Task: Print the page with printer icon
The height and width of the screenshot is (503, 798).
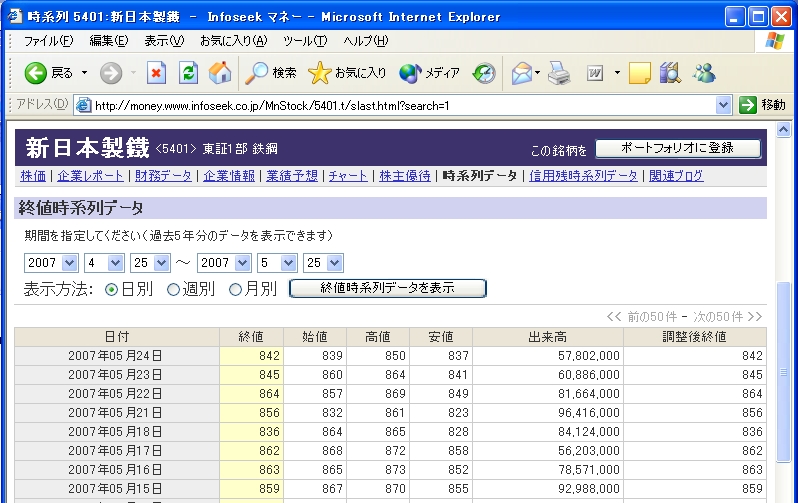Action: click(x=559, y=73)
